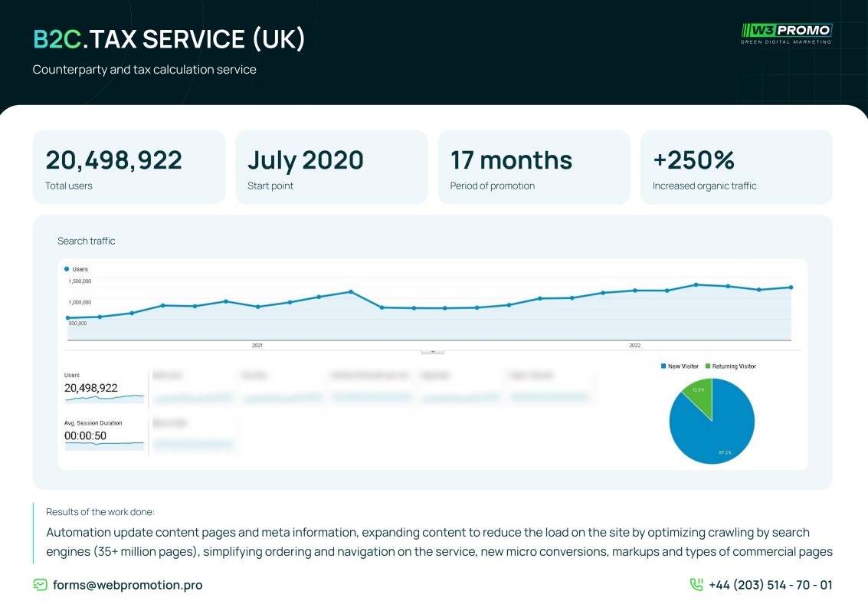Select the July 2020 Start point card
Image resolution: width=868 pixels, height=611 pixels.
point(331,167)
